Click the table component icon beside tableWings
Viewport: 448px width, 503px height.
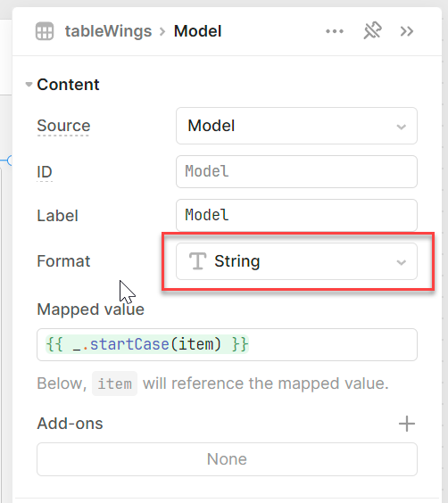(45, 31)
